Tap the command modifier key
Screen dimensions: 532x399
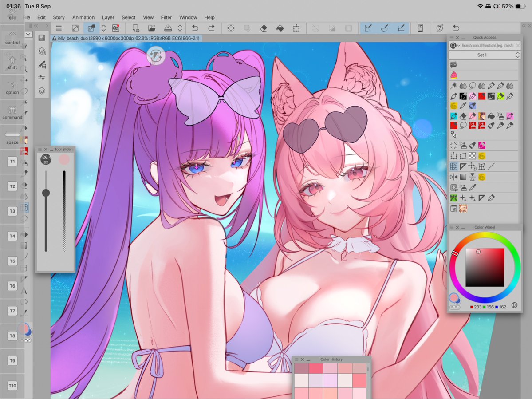[x=12, y=112]
